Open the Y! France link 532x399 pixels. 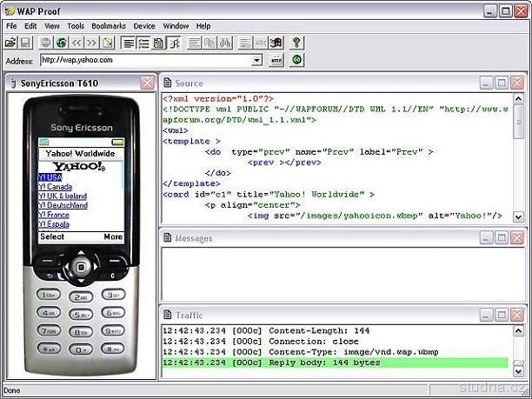[x=54, y=215]
